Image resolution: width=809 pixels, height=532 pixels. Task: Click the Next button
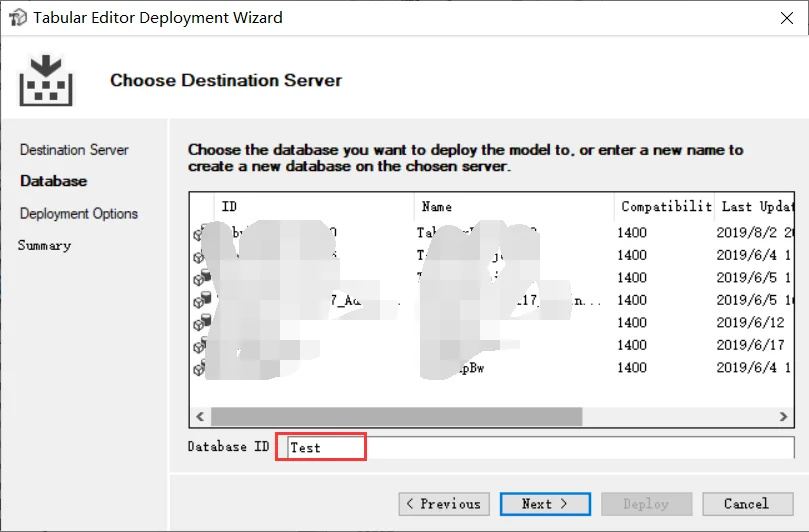[545, 504]
